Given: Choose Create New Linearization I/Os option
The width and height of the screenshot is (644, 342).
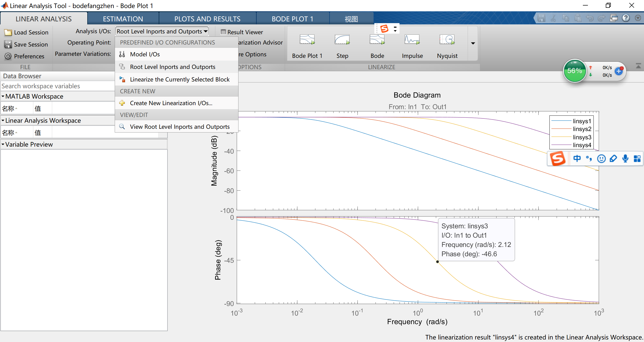Looking at the screenshot, I should tap(171, 103).
